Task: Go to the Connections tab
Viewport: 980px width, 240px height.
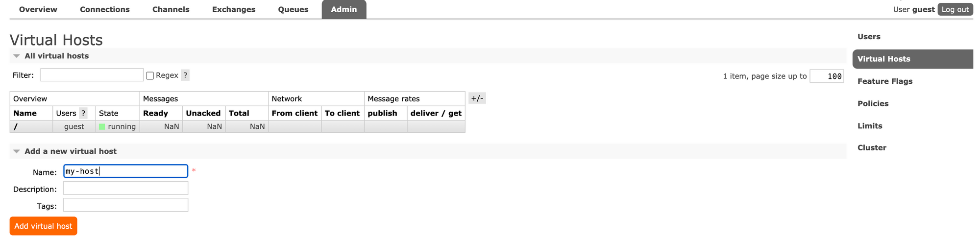Action: (x=105, y=9)
